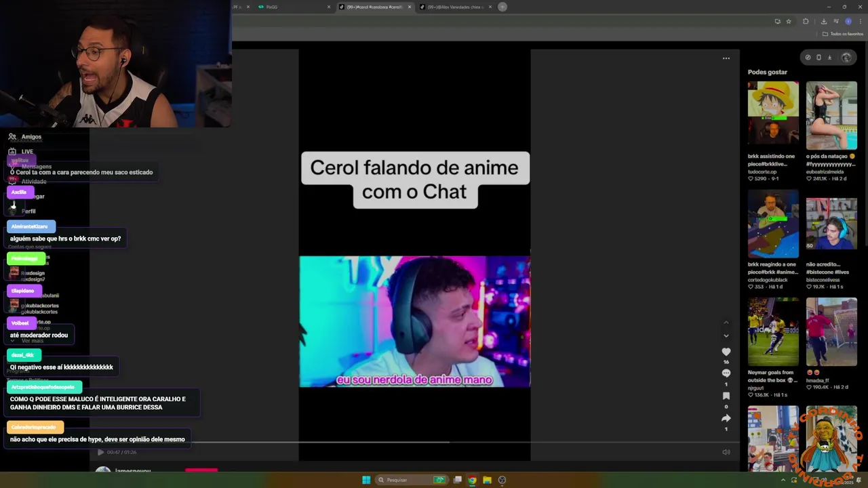
Task: Click the taskbar Pesquisar search box
Action: (x=413, y=480)
